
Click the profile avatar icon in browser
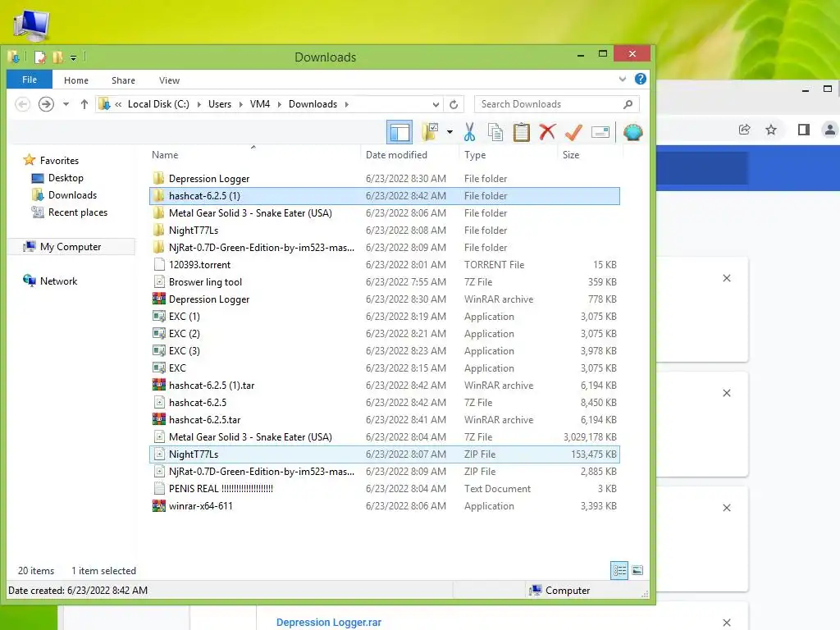(x=830, y=130)
